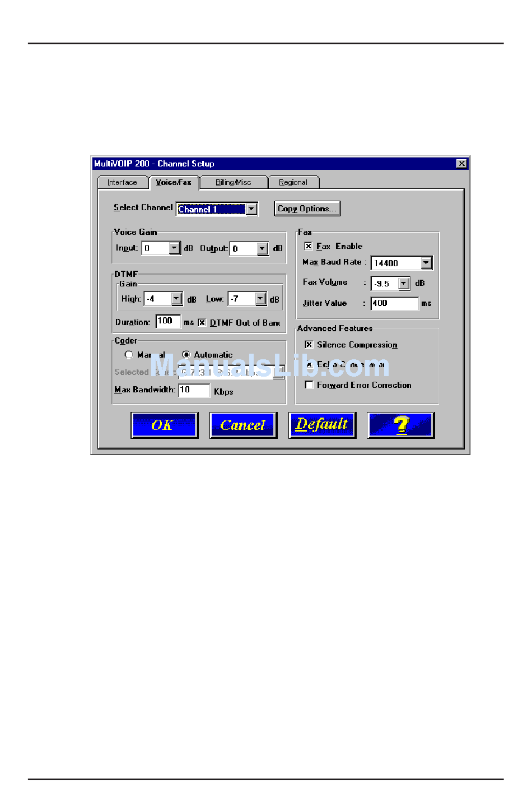Screen dimensions: 532x792
Task: Open the Select Channel dropdown
Action: click(252, 209)
